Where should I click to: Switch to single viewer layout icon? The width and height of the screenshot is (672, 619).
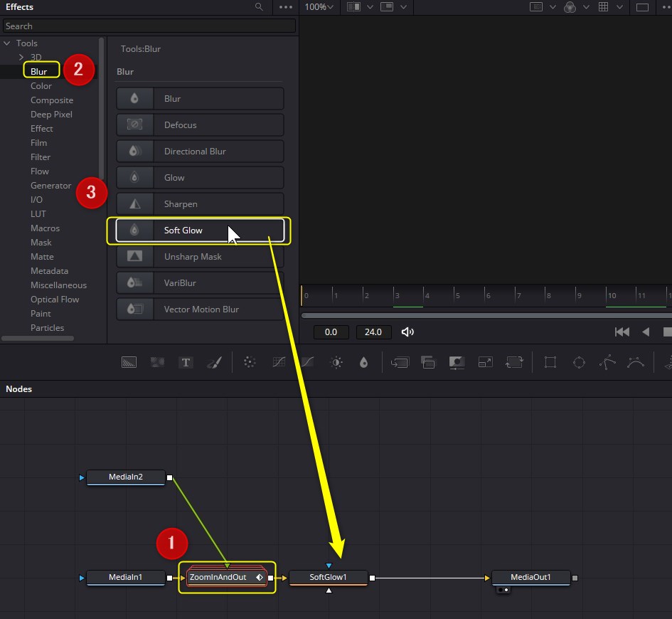coord(642,7)
